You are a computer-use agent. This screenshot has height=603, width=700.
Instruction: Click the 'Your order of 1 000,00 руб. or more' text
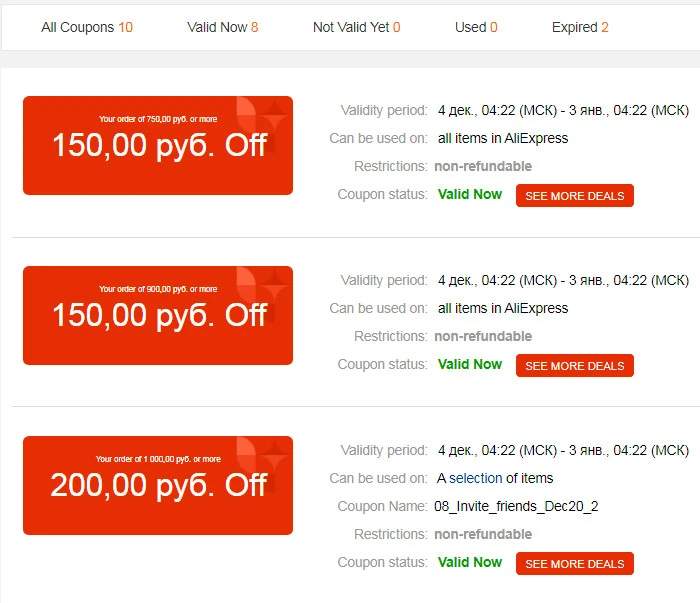[x=158, y=459]
